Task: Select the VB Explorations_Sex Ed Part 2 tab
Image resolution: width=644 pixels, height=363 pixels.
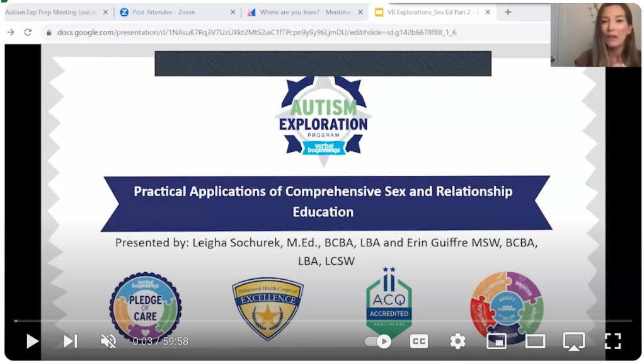Action: coord(434,13)
